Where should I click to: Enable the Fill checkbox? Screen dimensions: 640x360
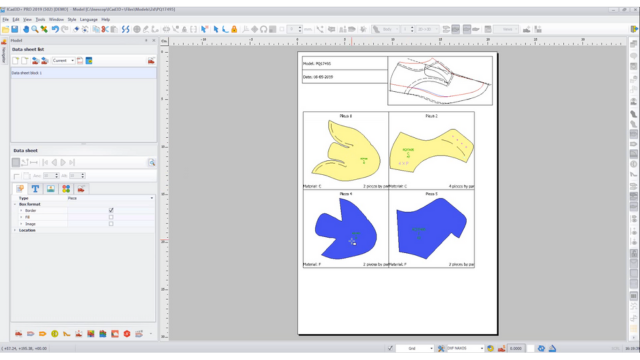pyautogui.click(x=111, y=217)
